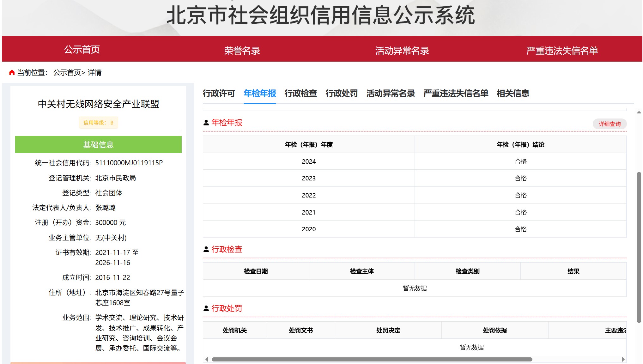Click the person icon beside the 年检年报 heading
643x364 pixels.
206,123
